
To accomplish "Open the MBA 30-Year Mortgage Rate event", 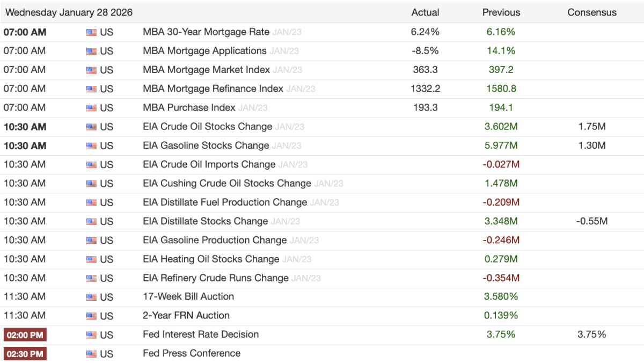I will pyautogui.click(x=206, y=32).
